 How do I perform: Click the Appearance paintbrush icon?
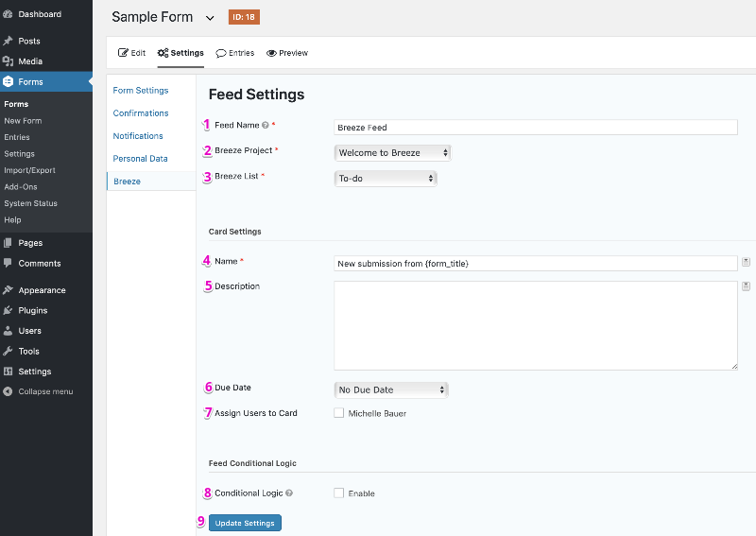click(x=8, y=290)
